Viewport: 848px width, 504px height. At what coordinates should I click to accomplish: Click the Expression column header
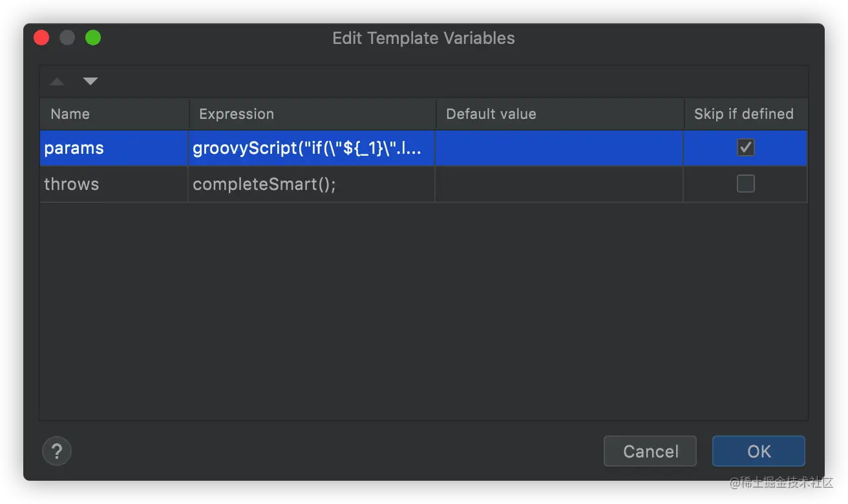[313, 114]
